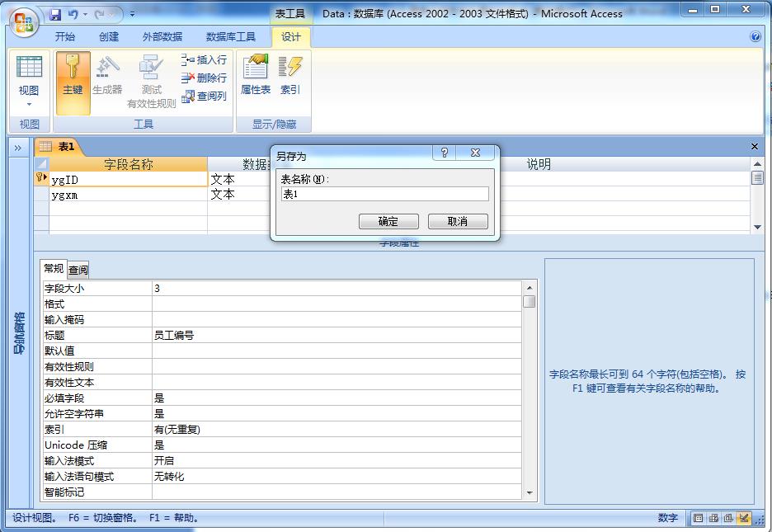Cancel the save with 取消 button
This screenshot has width=772, height=532.
[x=458, y=222]
